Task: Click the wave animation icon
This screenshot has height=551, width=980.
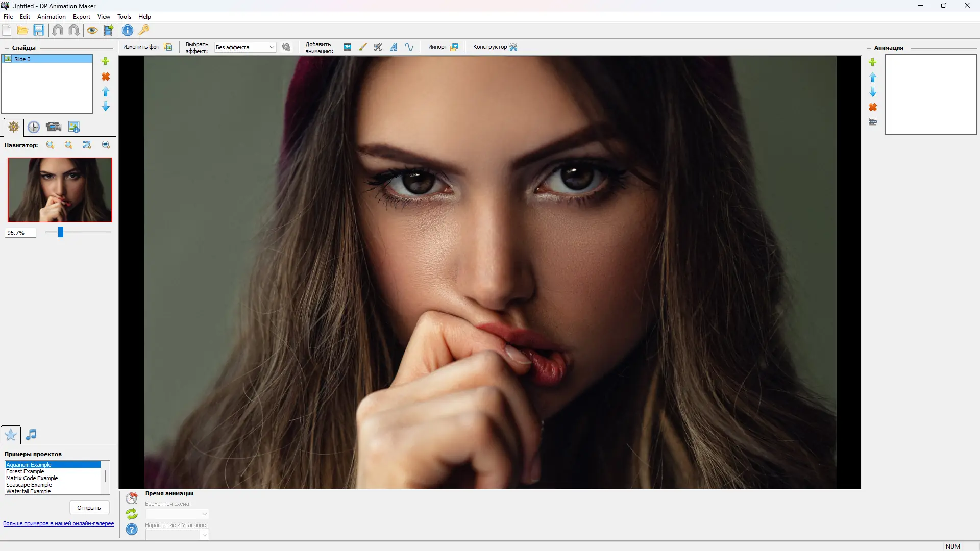Action: (x=409, y=47)
